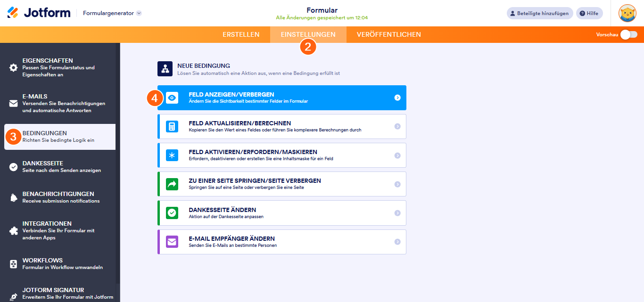Click the green arrow icon for page jump
The width and height of the screenshot is (644, 302).
pos(172,184)
